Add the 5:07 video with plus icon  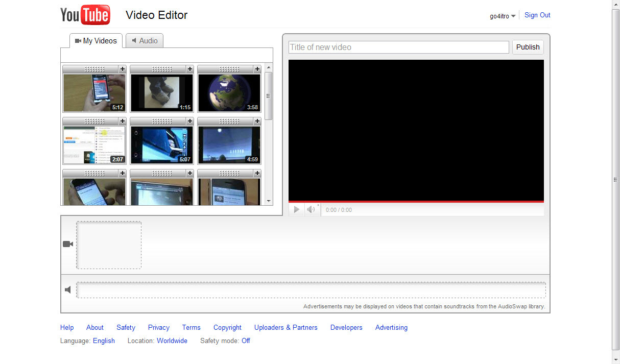(190, 121)
